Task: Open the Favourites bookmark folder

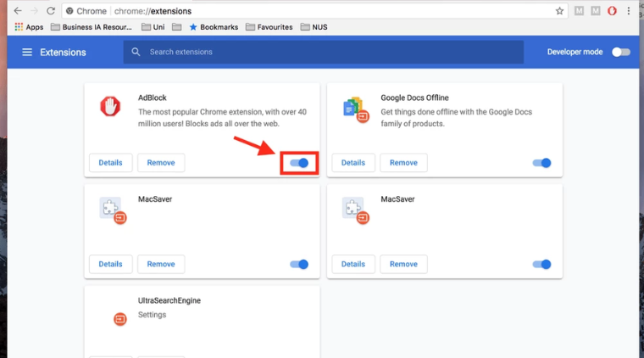Action: [x=269, y=27]
